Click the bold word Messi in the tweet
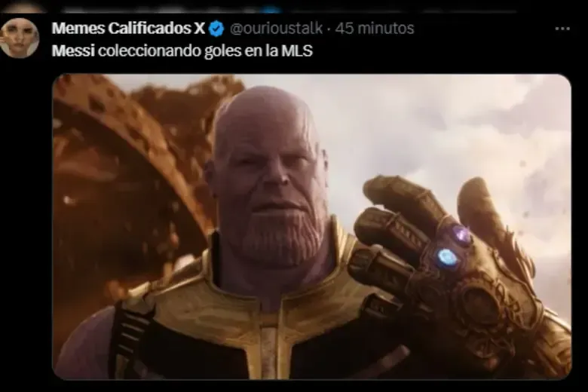The width and height of the screenshot is (588, 392). click(x=73, y=51)
